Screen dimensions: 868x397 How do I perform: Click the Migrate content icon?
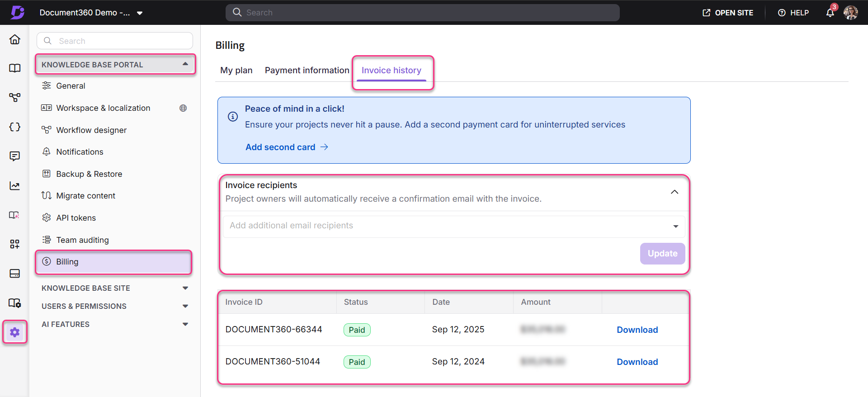point(46,195)
